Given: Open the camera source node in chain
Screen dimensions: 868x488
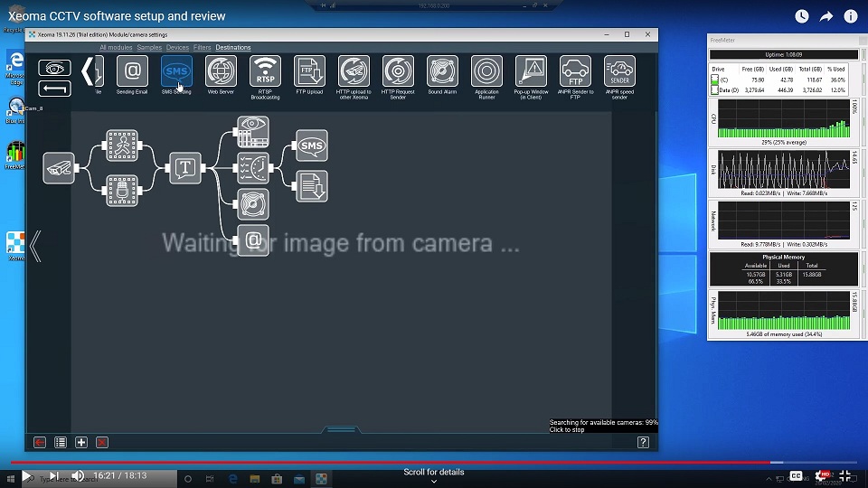Looking at the screenshot, I should click(59, 168).
